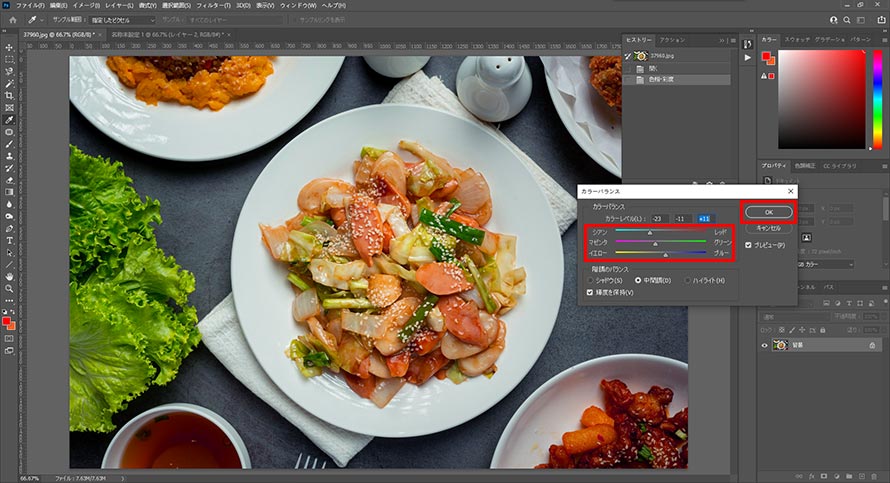Select the Dodge tool

(9, 216)
